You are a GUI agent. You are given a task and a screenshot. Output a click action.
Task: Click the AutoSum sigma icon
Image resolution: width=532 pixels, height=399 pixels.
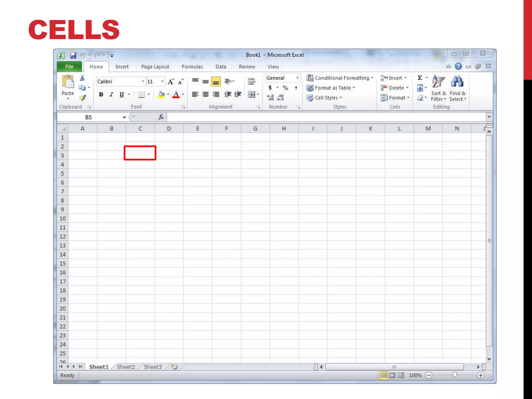pos(420,78)
